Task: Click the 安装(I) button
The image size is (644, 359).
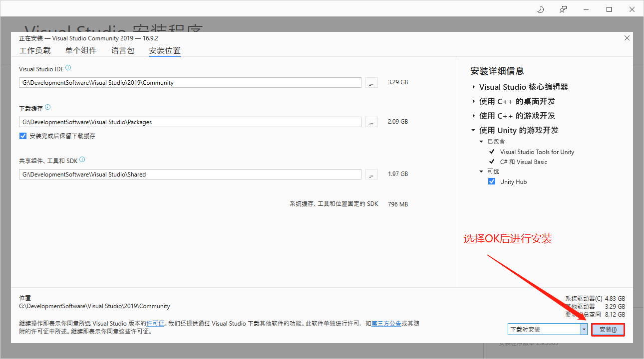Action: click(608, 330)
